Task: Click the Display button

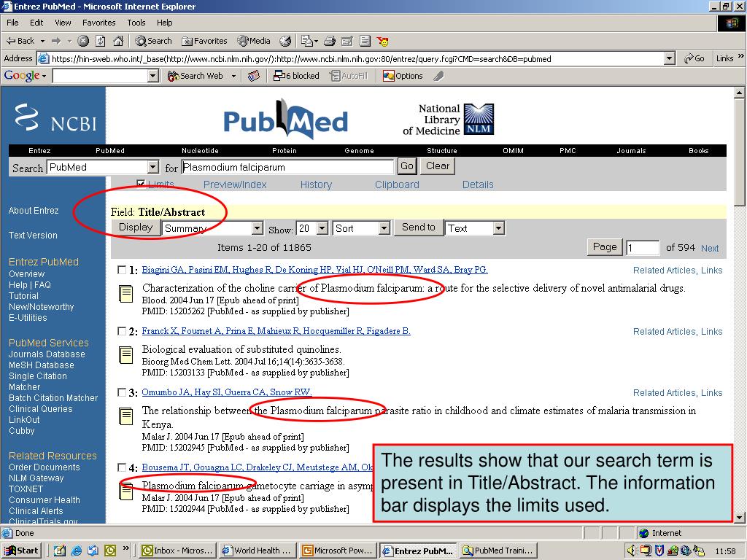Action: pos(136,227)
